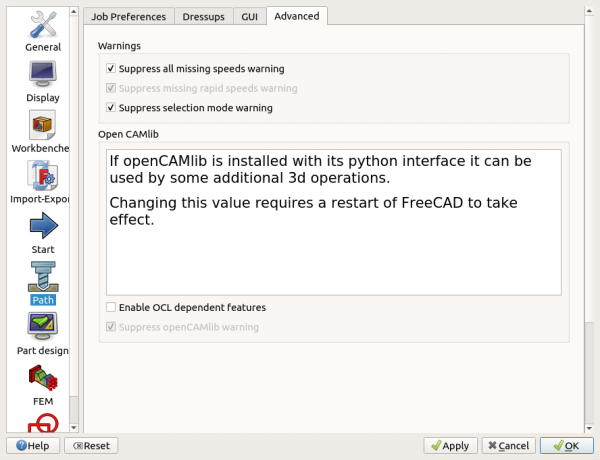Open the Start preferences category
Screen dimensions: 600x460
pos(42,233)
